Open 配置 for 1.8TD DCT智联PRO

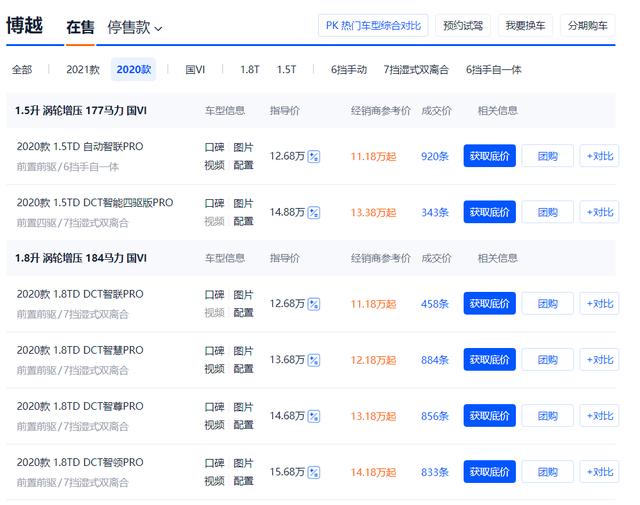243,313
